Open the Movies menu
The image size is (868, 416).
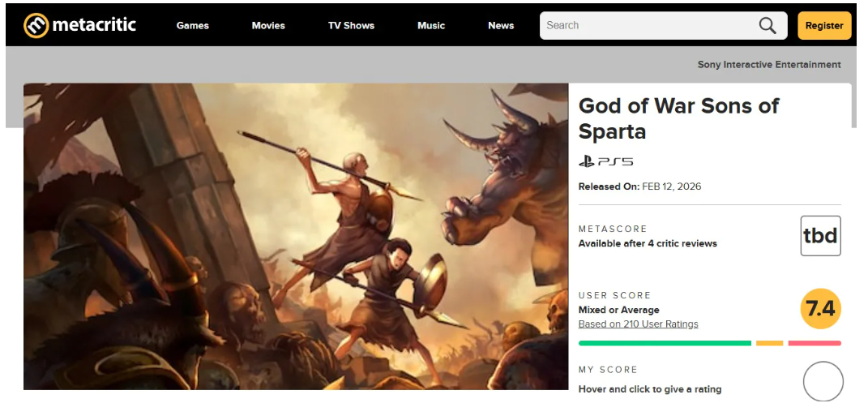(268, 26)
